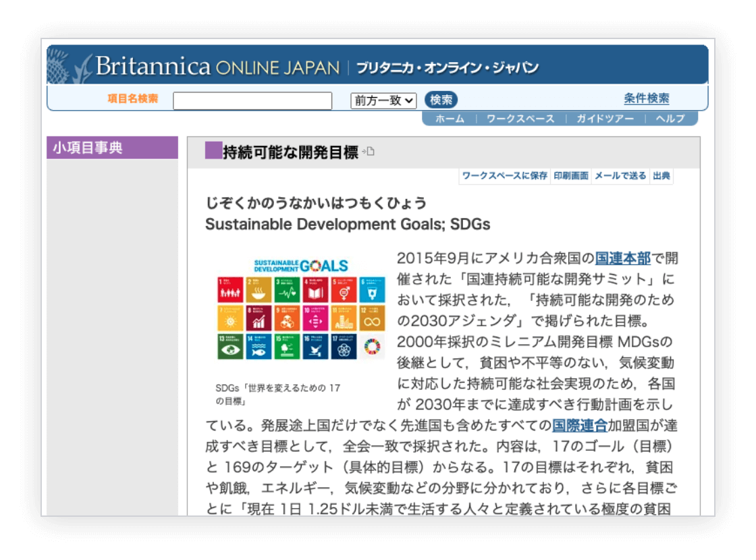Click the Britannica ONLINE JAPAN header text
Screen dimensions: 756x560
217,67
